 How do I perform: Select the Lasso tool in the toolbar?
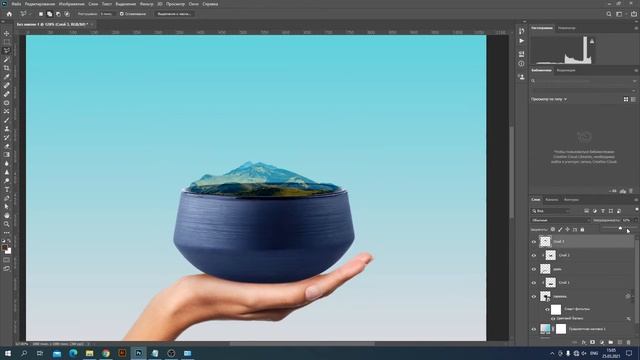tap(7, 51)
